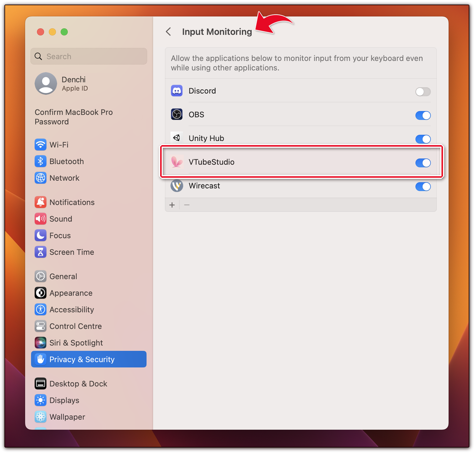The image size is (476, 456).
Task: Select the Discord row label
Action: click(202, 91)
